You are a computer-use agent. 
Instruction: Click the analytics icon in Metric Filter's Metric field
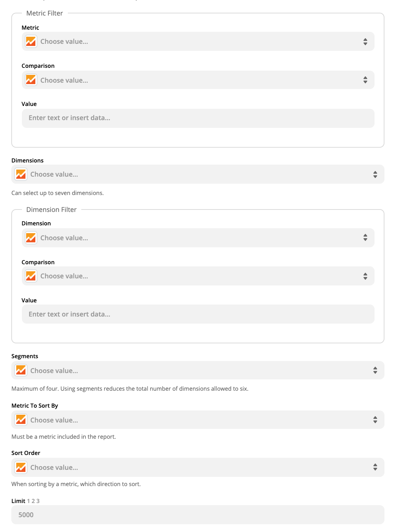(31, 41)
